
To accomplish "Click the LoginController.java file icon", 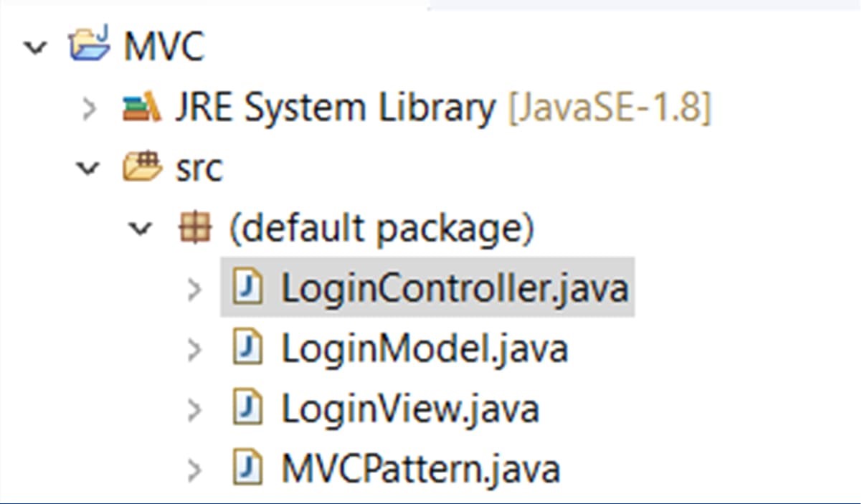I will click(x=248, y=288).
